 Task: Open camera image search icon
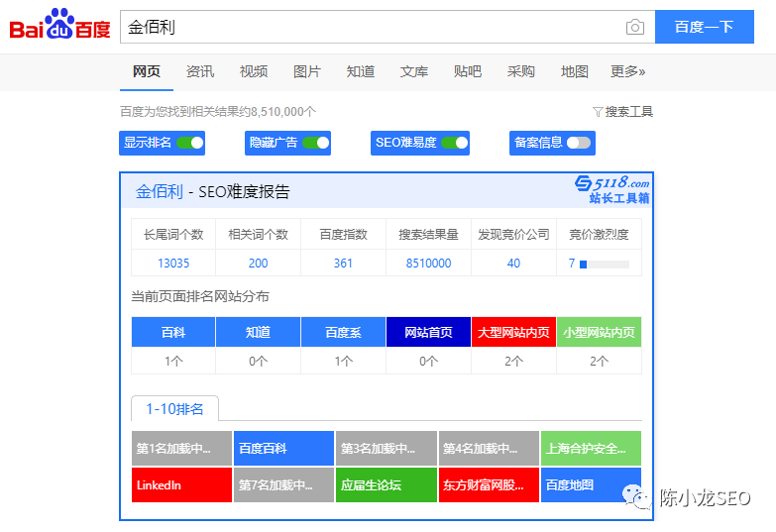[635, 27]
